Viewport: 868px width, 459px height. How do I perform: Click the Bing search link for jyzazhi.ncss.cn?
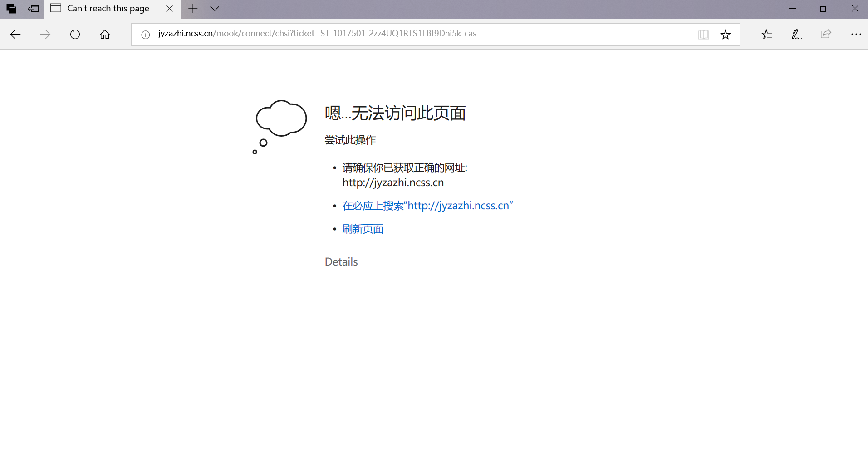point(427,206)
